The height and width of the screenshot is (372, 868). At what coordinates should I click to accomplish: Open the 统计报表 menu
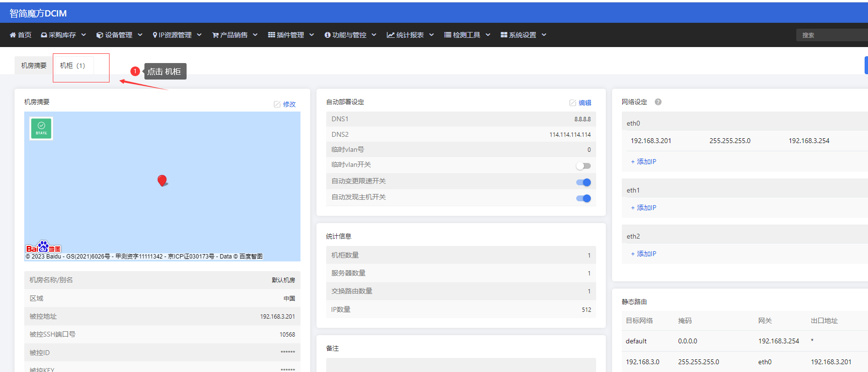(410, 35)
